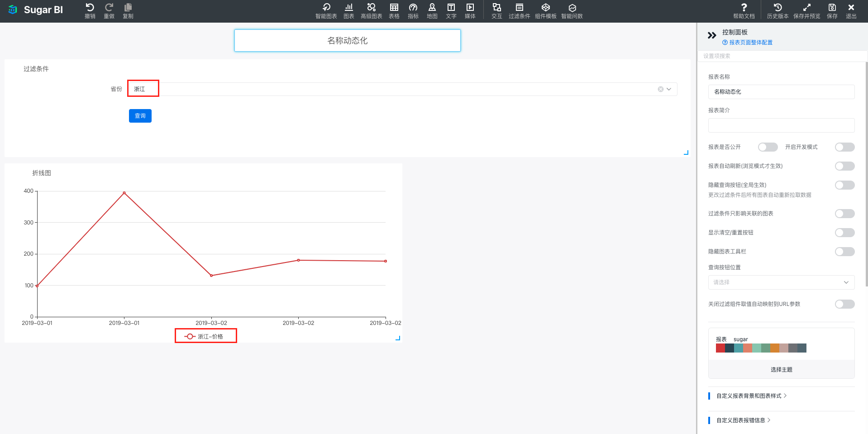
Task: Click the 折线图 chart title
Action: (42, 173)
